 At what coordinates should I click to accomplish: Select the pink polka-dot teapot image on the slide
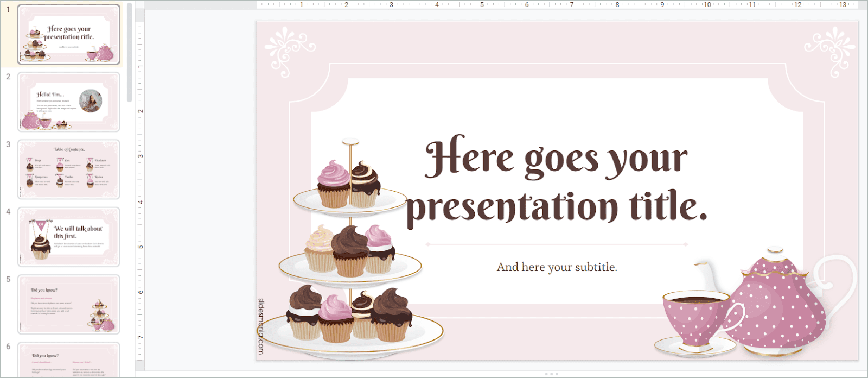point(775,302)
